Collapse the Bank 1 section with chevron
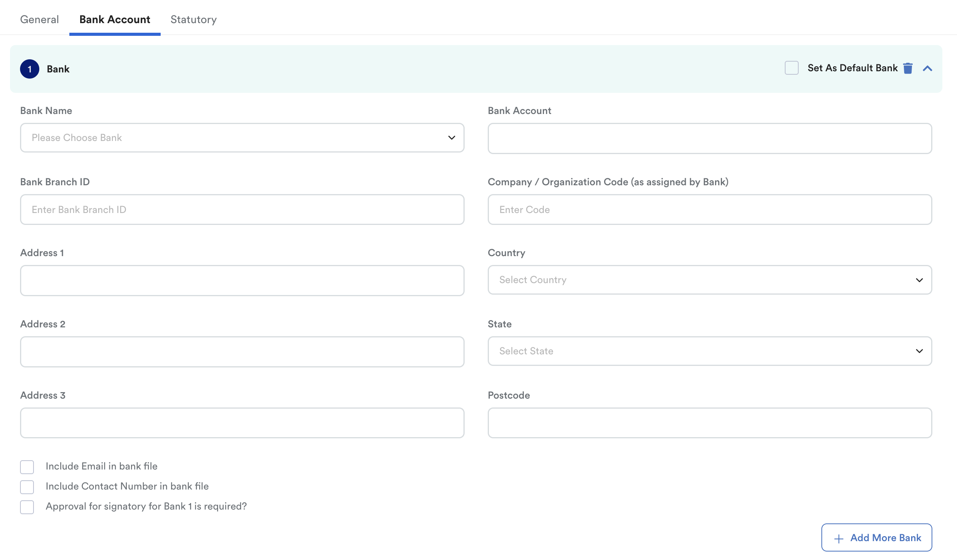This screenshot has width=957, height=560. click(927, 69)
